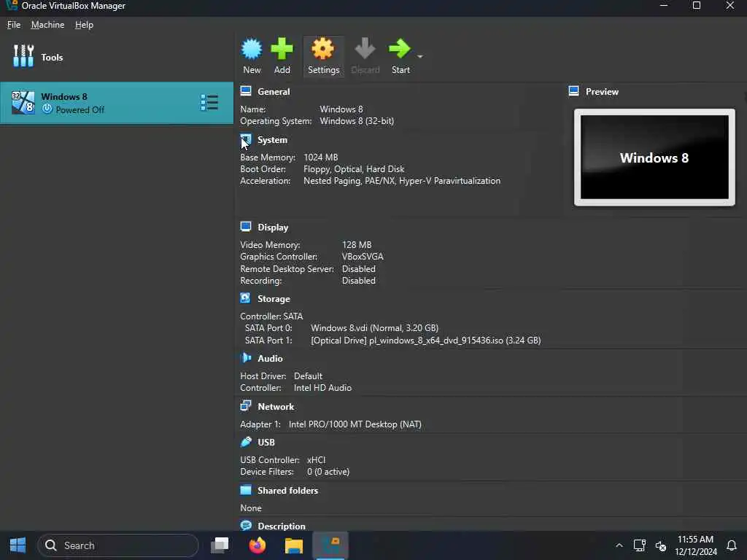The width and height of the screenshot is (747, 560).
Task: Click the New virtual machine icon
Action: (252, 49)
